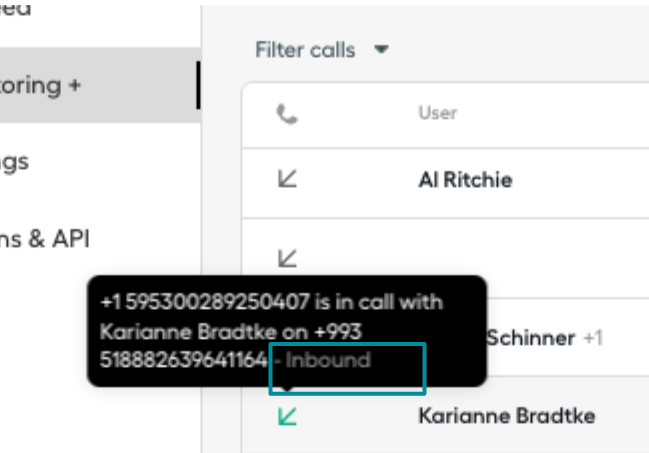Click the +1 badge next to Schinner

pyautogui.click(x=593, y=338)
